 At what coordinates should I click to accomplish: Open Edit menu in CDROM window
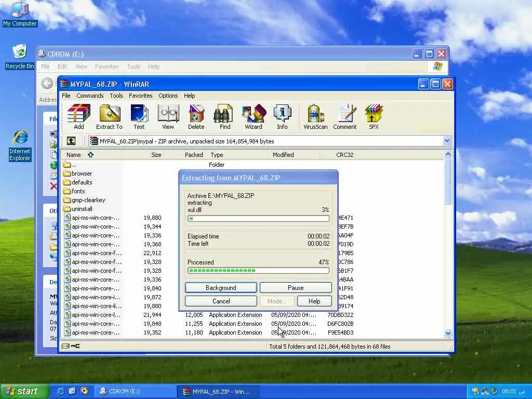[62, 66]
